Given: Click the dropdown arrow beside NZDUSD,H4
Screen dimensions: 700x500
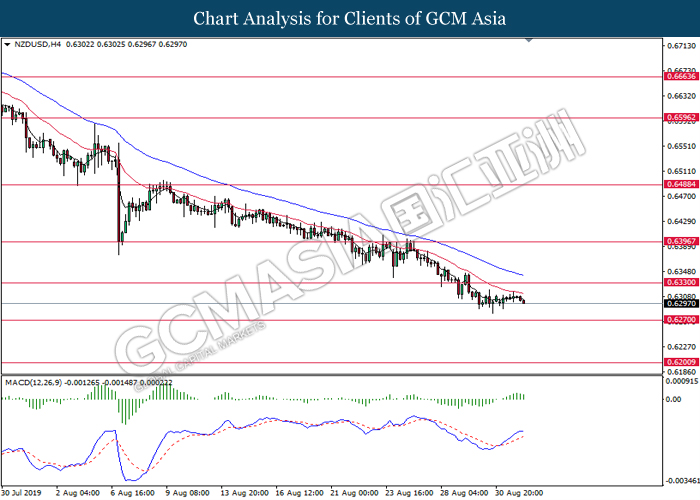Looking at the screenshot, I should click(7, 45).
